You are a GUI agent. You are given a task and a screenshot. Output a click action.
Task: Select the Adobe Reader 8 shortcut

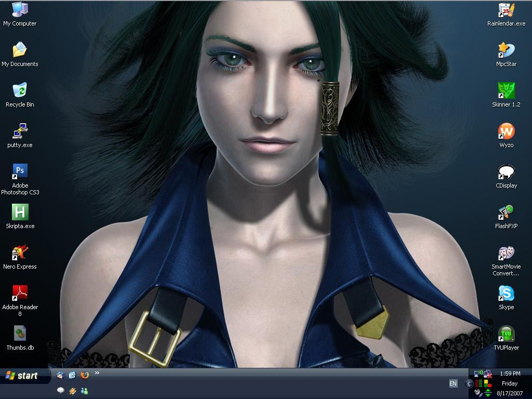point(20,301)
